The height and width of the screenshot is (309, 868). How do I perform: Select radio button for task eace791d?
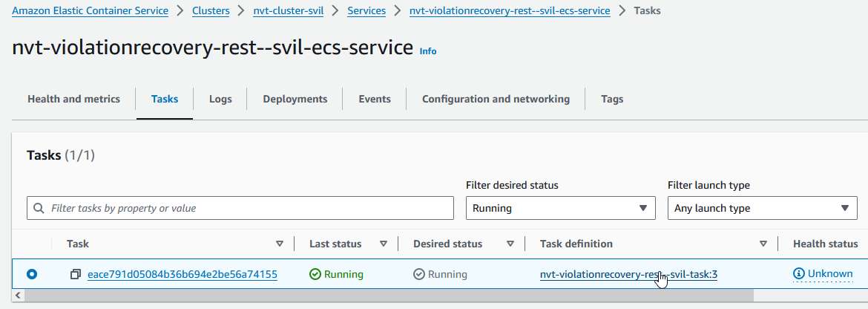pyautogui.click(x=32, y=275)
